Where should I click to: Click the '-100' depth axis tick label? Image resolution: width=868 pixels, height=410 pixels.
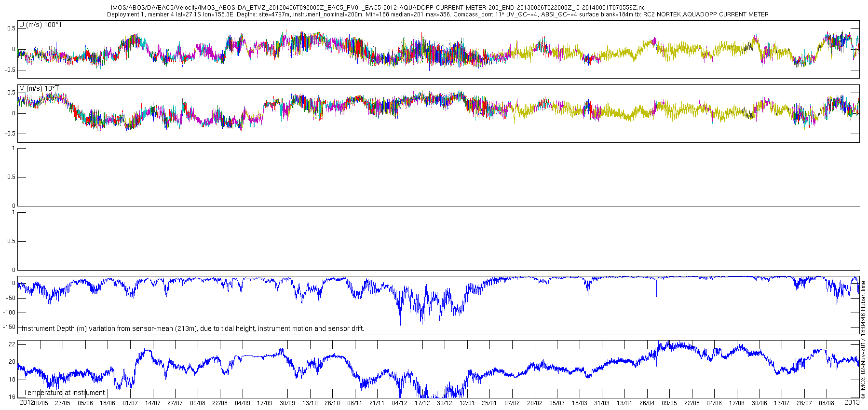click(x=10, y=313)
